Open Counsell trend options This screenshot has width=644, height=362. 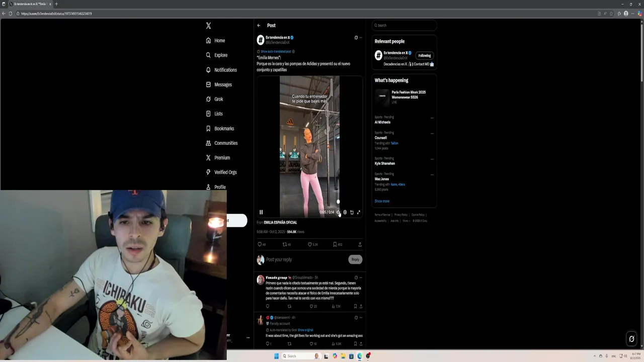coord(432,134)
